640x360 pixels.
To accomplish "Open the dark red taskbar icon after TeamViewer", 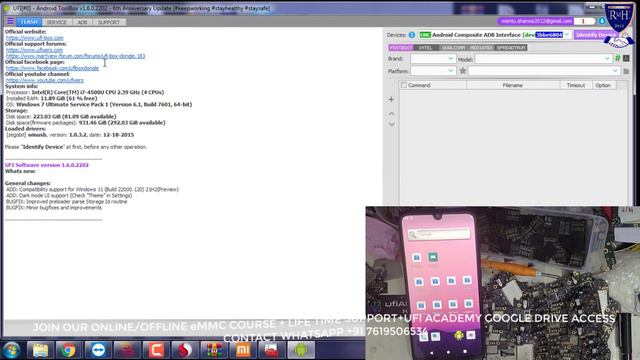I will pos(127,350).
